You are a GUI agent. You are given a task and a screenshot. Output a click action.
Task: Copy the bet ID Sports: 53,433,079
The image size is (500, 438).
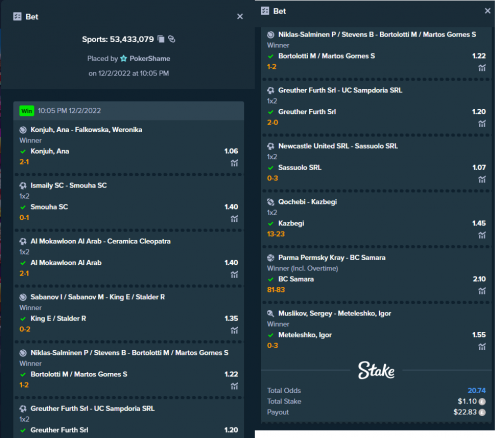point(161,39)
